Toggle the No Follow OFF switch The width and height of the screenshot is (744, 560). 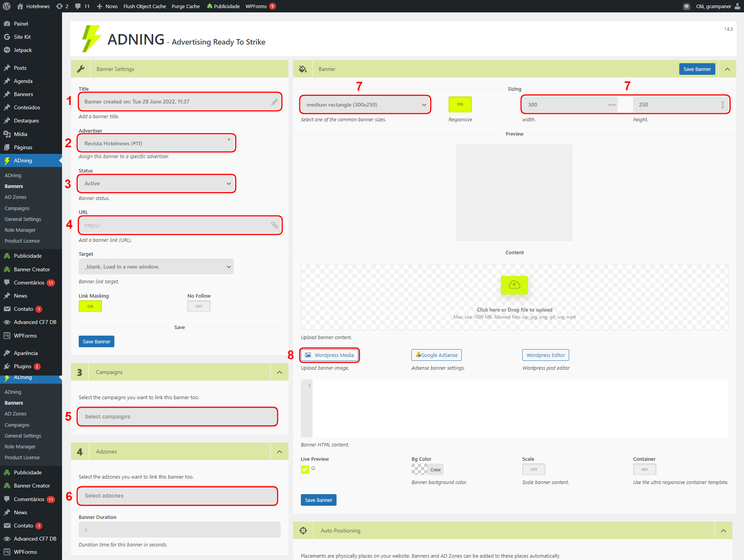[x=199, y=307]
